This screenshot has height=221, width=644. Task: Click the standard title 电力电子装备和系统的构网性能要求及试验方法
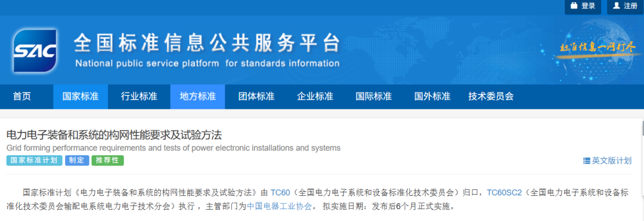(x=114, y=134)
